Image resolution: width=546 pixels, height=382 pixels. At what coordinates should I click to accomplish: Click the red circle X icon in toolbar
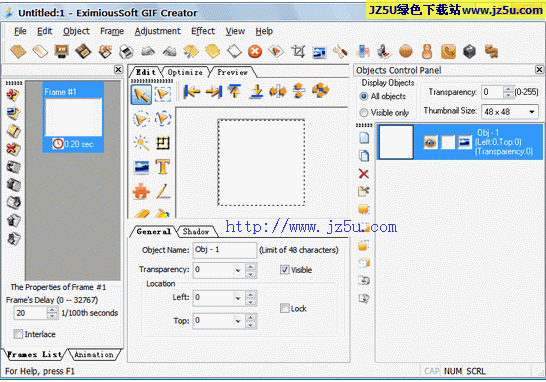(255, 52)
